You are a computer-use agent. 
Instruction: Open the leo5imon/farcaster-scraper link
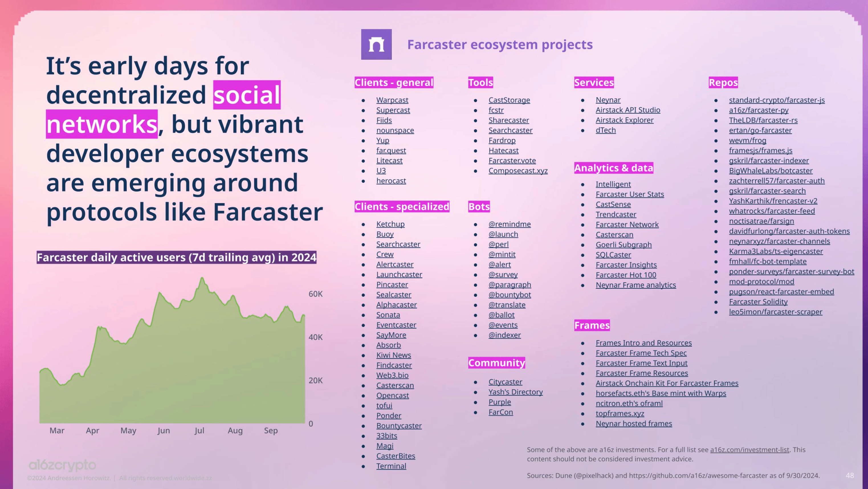tap(775, 312)
